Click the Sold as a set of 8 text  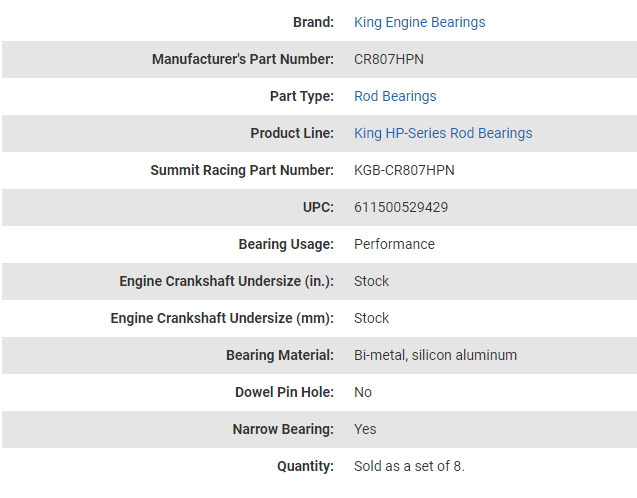coord(409,466)
